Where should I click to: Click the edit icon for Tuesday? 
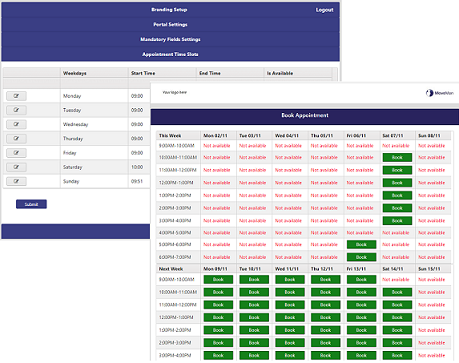point(16,110)
